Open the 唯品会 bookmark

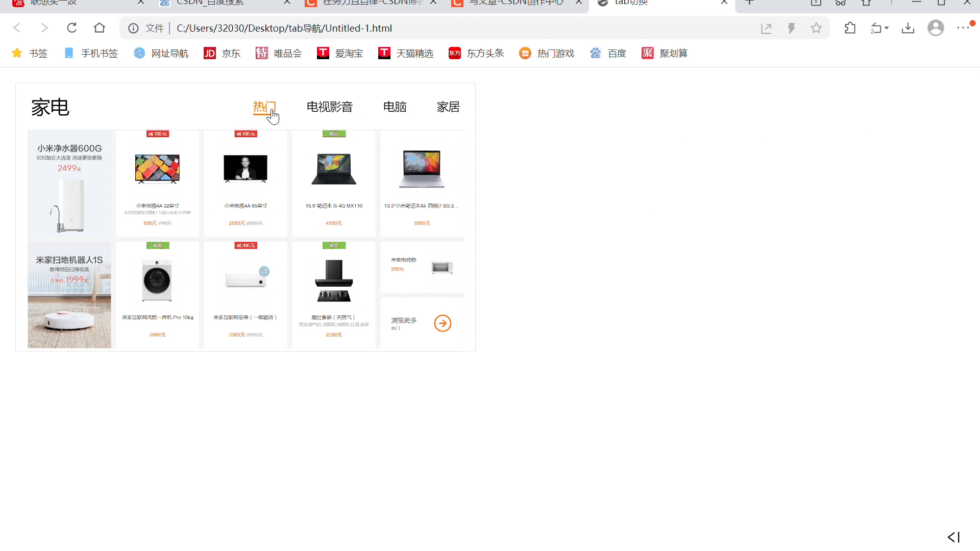pyautogui.click(x=279, y=53)
